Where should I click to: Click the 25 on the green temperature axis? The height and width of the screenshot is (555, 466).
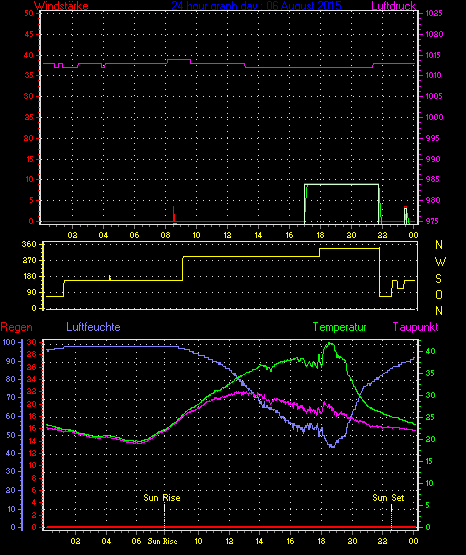pos(430,417)
